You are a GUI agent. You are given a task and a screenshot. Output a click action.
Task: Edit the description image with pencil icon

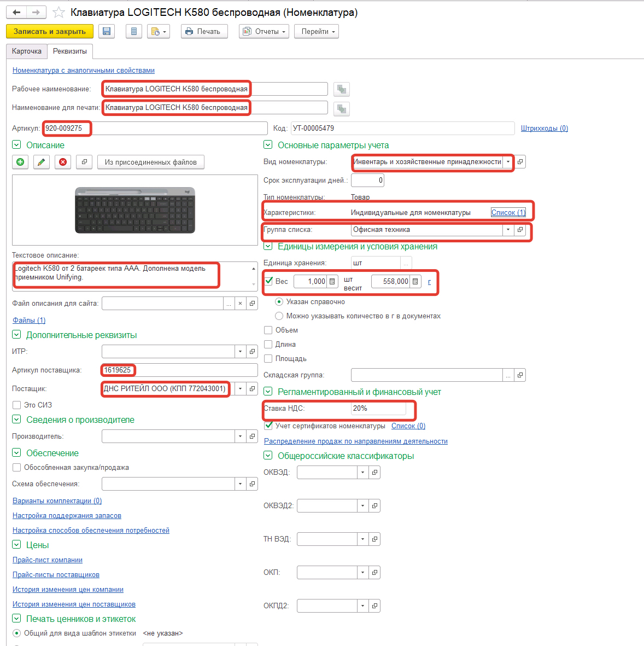[42, 162]
